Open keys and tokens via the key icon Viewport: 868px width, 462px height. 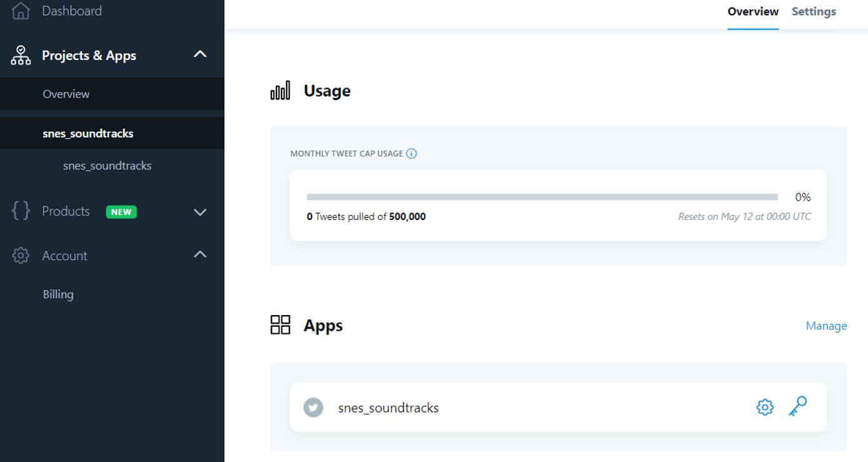[x=797, y=407]
